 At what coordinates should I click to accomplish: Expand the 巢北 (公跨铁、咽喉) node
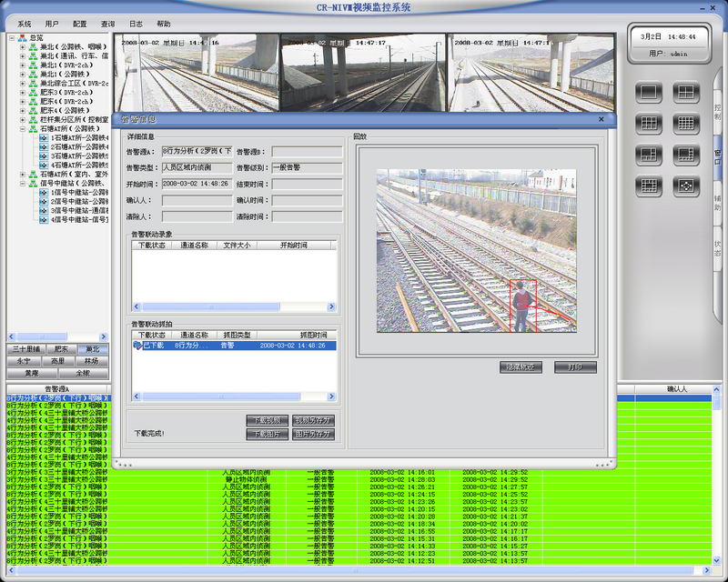23,47
